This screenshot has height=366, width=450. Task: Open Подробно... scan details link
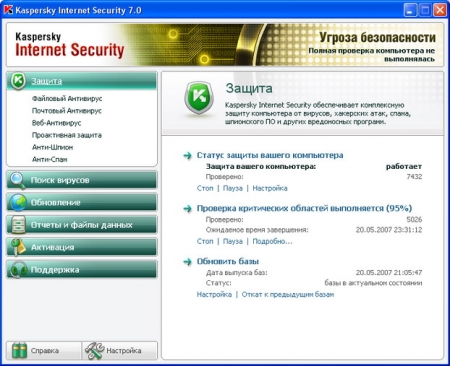click(272, 241)
